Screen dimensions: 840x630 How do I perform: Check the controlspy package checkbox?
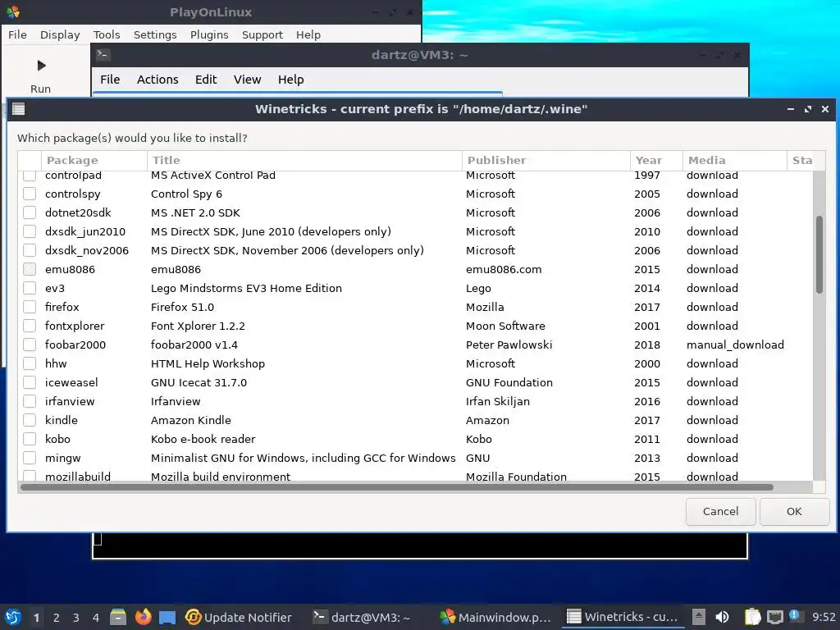[30, 194]
